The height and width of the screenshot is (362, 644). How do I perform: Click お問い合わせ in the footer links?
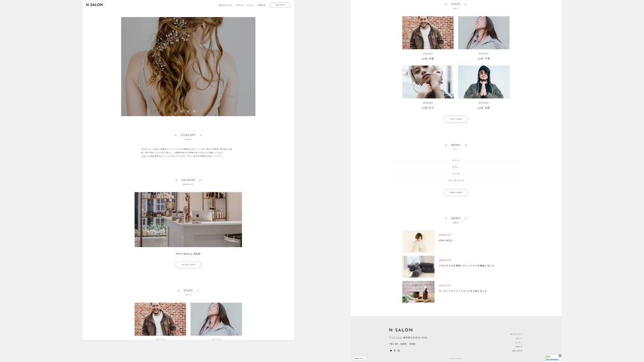point(517,351)
